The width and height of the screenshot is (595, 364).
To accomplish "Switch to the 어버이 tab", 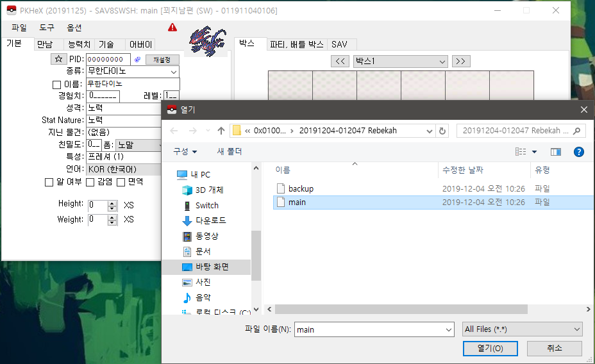I will pos(140,44).
